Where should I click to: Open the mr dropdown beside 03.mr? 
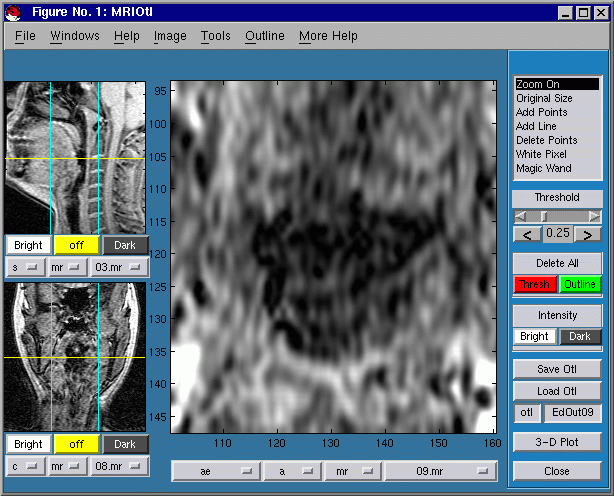[67, 267]
